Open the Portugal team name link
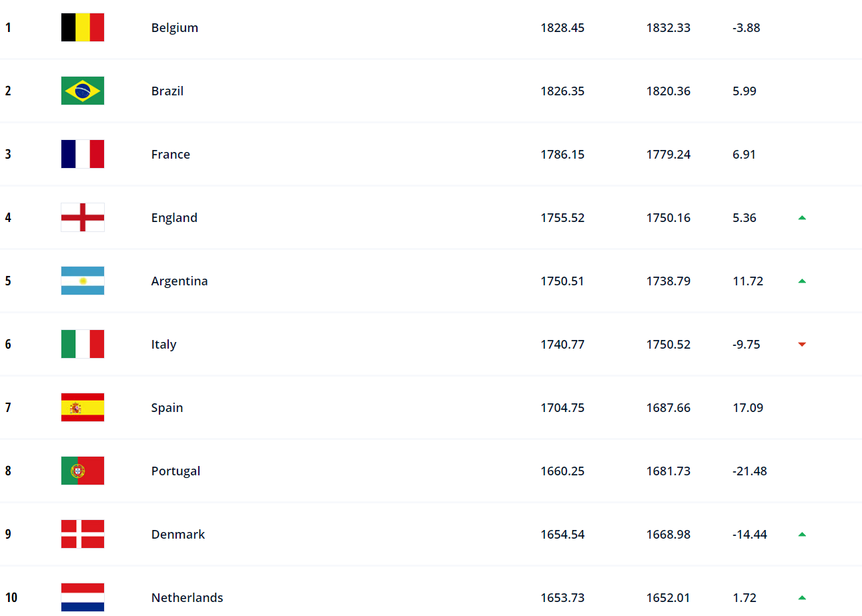 pos(176,471)
